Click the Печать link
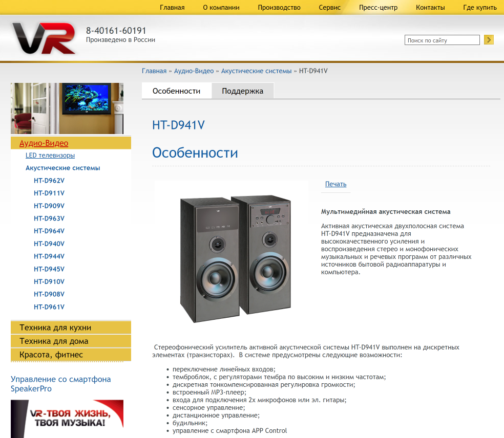The height and width of the screenshot is (438, 504). [335, 184]
